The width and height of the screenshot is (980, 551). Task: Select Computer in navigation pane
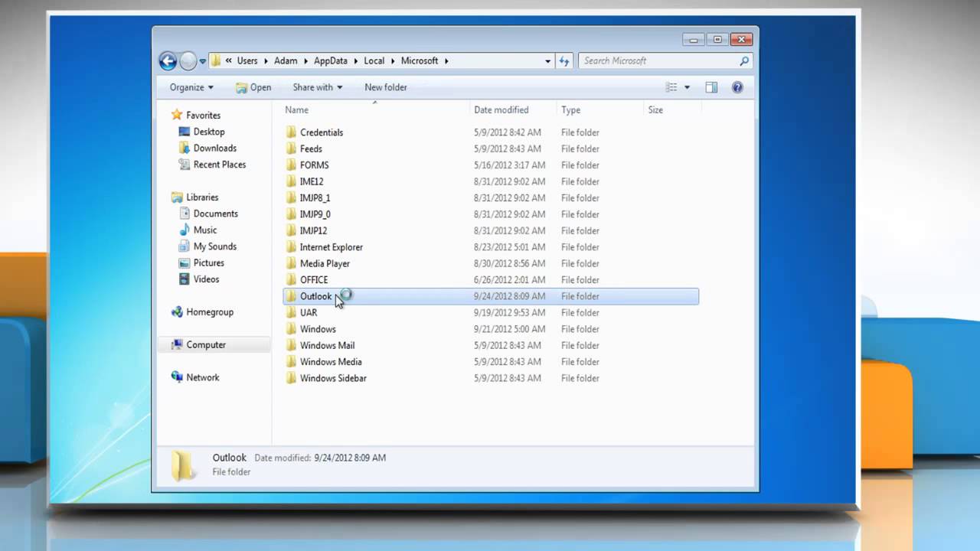point(206,345)
